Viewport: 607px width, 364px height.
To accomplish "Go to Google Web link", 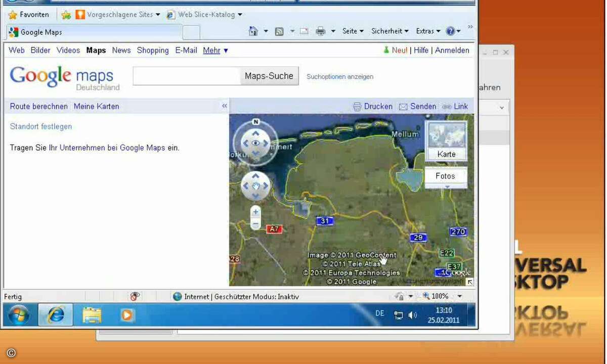I will coord(17,51).
